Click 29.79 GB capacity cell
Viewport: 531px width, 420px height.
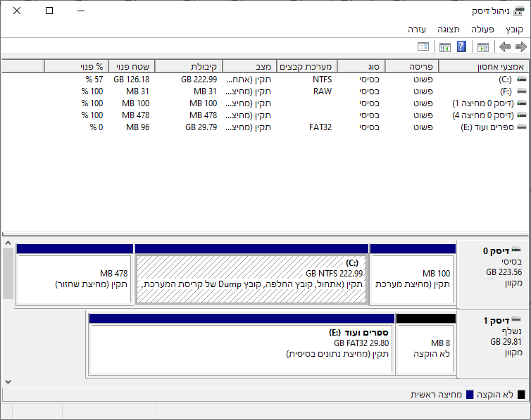[201, 127]
